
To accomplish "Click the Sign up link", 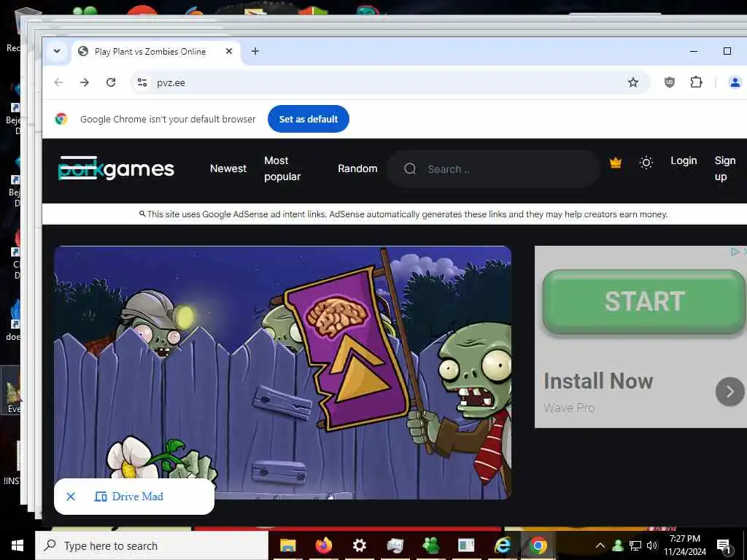I will click(x=724, y=168).
